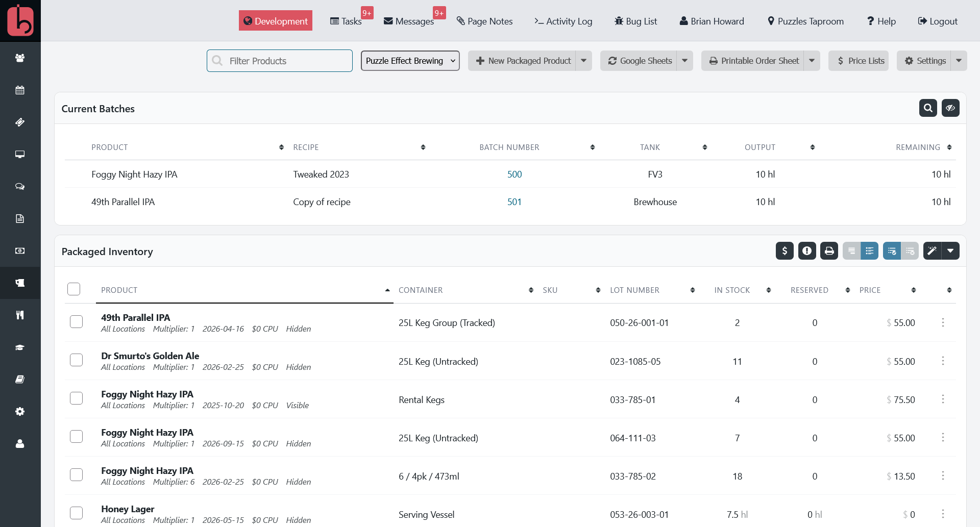
Task: Open the calendar sidebar icon
Action: [20, 90]
